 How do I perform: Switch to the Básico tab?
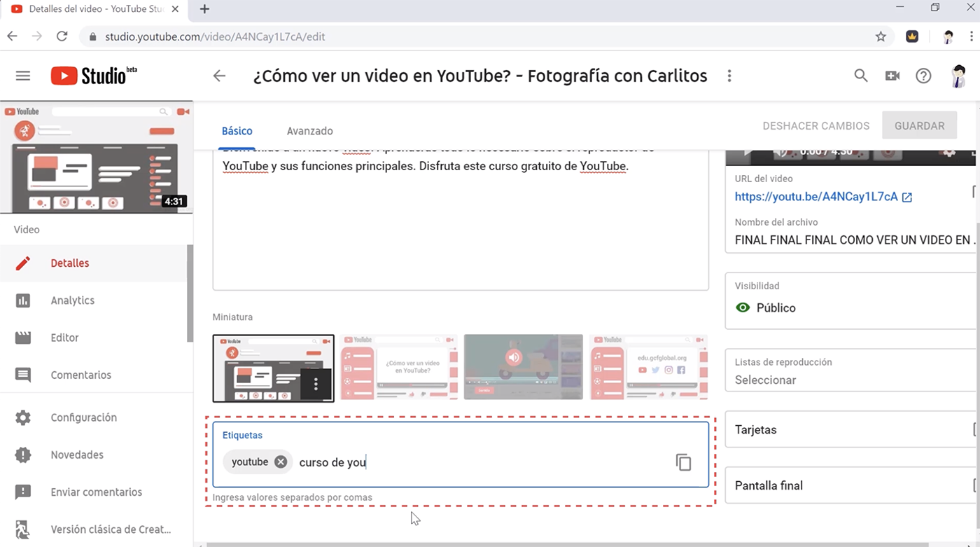click(x=237, y=131)
